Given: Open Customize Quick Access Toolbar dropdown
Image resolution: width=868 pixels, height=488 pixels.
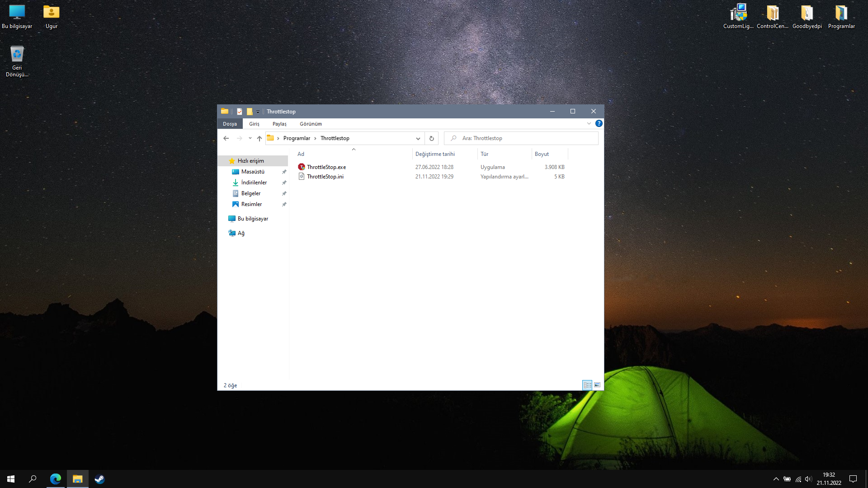Looking at the screenshot, I should [x=258, y=112].
